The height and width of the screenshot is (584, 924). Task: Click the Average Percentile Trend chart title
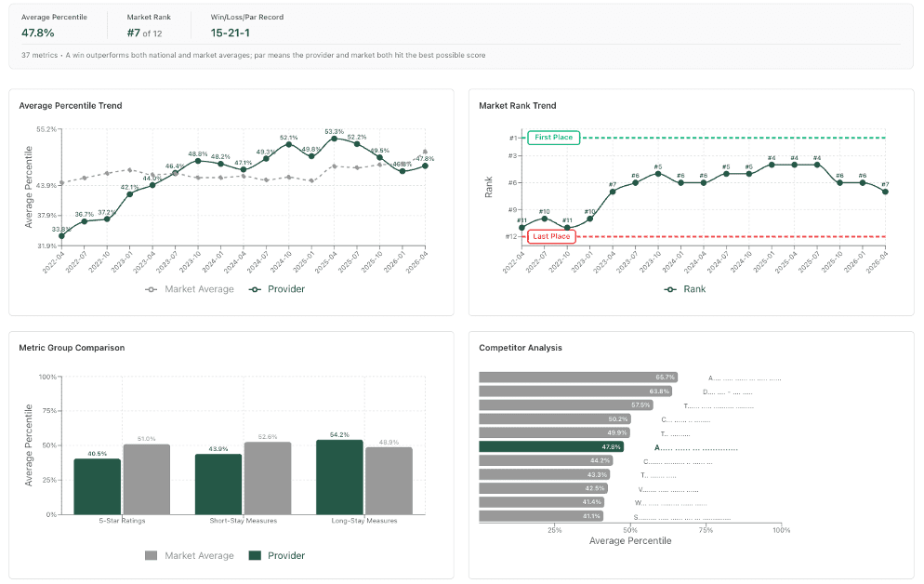coord(70,105)
